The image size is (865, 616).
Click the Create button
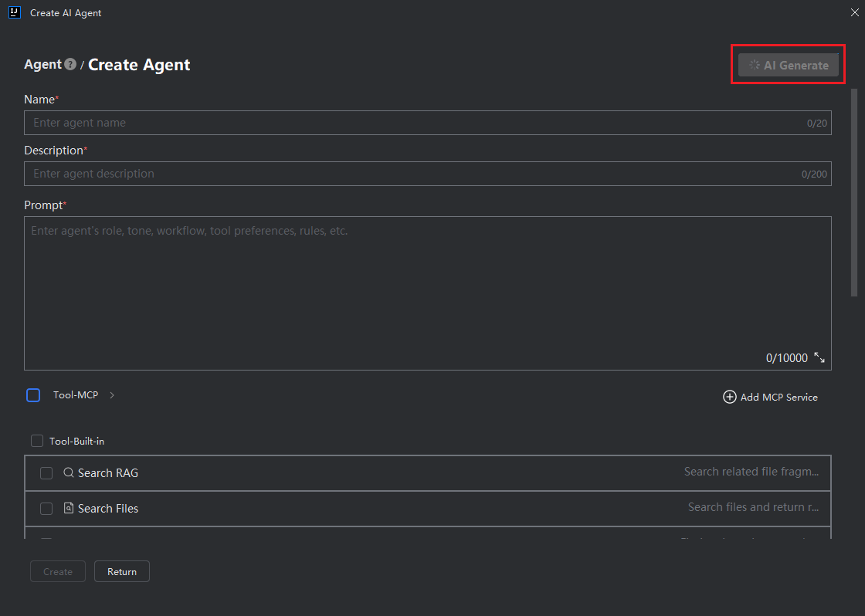[x=58, y=572]
